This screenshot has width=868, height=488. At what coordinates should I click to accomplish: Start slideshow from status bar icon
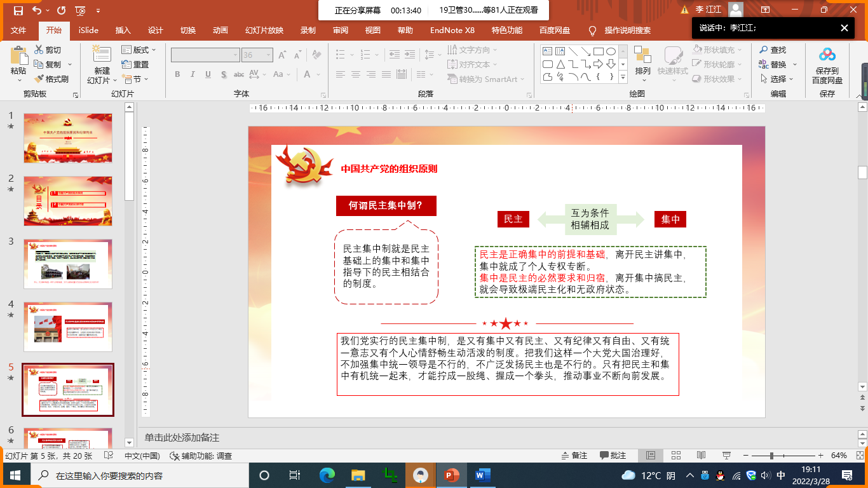click(726, 456)
